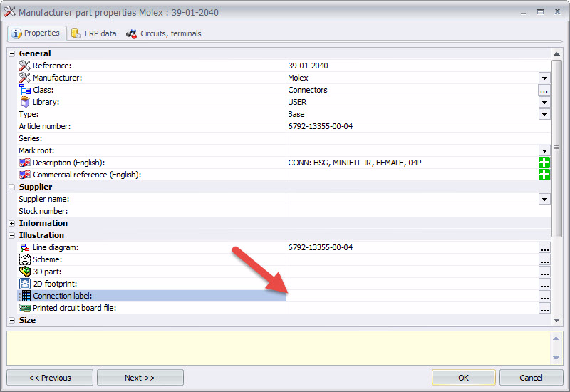Click the 2D footprint icon

pyautogui.click(x=25, y=284)
